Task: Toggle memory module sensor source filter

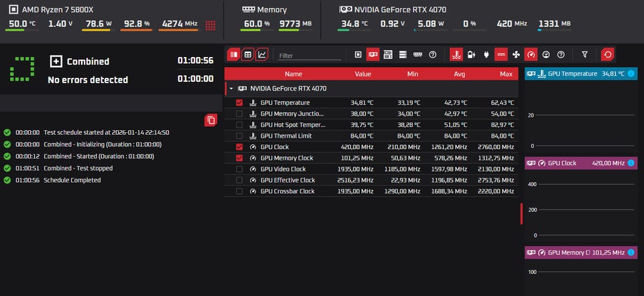Action: pos(417,54)
